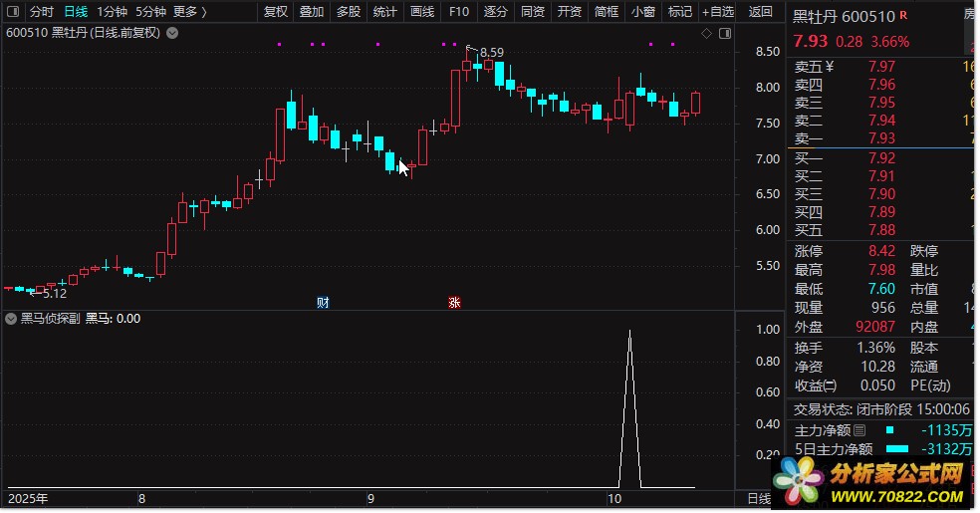
Task: Toggle the left sidebar panel icon
Action: tap(13, 12)
